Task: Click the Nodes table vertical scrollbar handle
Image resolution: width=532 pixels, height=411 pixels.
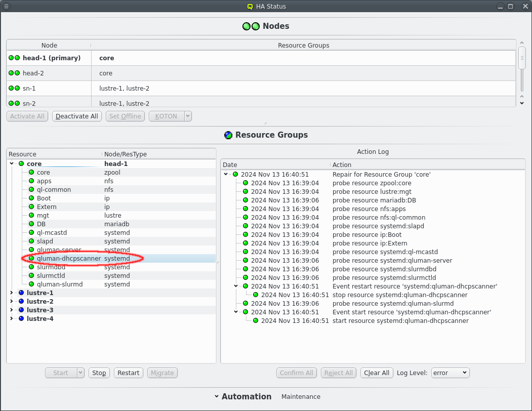Action: coord(522,58)
